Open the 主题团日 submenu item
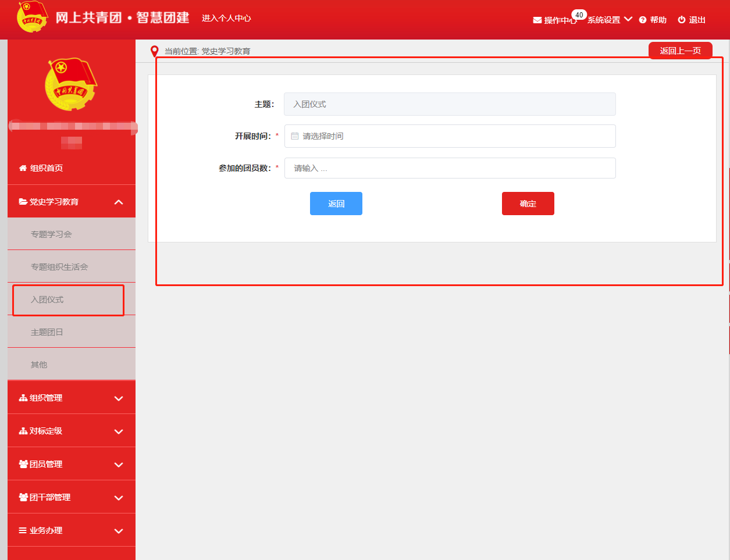 pyautogui.click(x=47, y=332)
